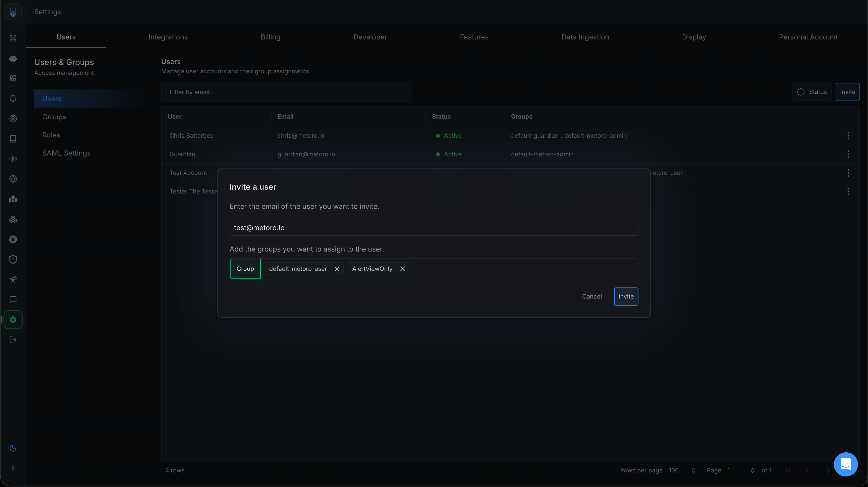Click the guardian@metoro.io email cell

[306, 154]
